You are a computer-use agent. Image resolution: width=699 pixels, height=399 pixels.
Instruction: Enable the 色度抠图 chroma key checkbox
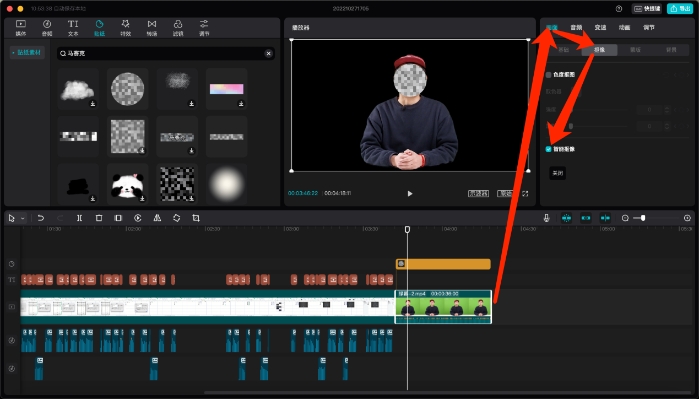(549, 75)
